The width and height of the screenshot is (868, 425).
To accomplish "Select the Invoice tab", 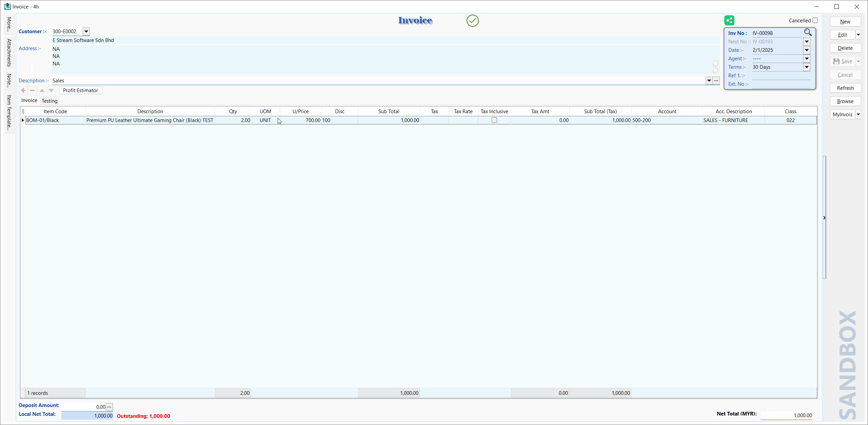I will 29,101.
